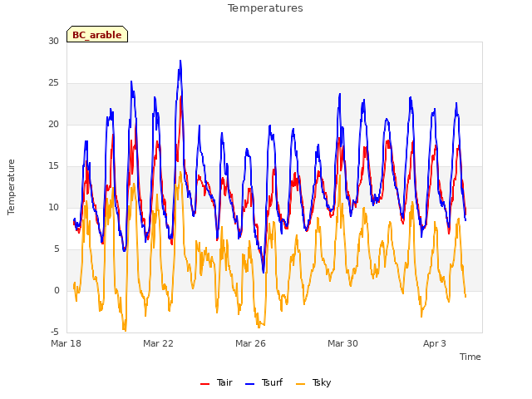Click the Mar 26 x-axis label
Image resolution: width=532 pixels, height=399 pixels.
(250, 343)
